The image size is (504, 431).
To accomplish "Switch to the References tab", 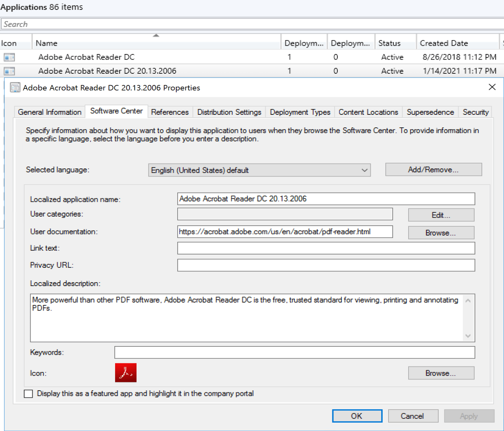I will point(170,112).
